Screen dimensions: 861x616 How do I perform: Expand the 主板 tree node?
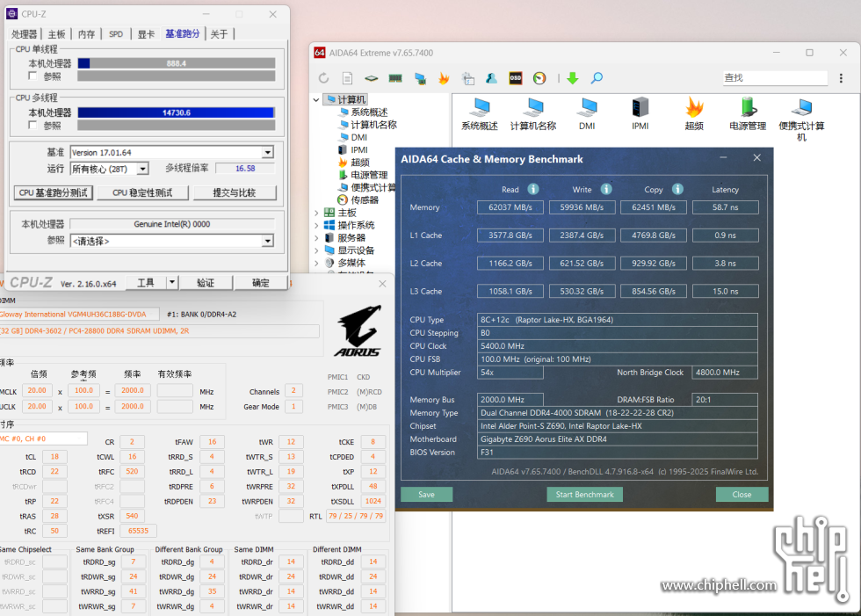[x=317, y=213]
